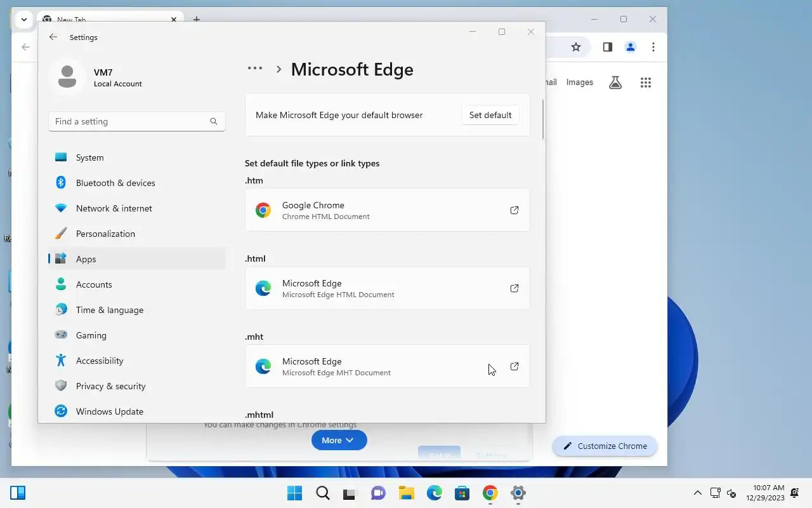Image resolution: width=812 pixels, height=508 pixels.
Task: Click Set default for Microsoft Edge
Action: pyautogui.click(x=490, y=115)
